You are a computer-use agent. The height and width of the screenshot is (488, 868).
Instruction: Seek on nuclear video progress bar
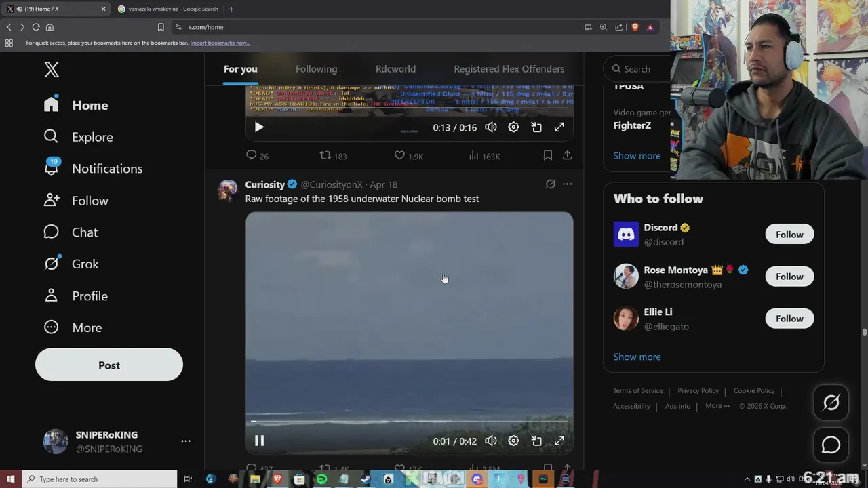[409, 422]
